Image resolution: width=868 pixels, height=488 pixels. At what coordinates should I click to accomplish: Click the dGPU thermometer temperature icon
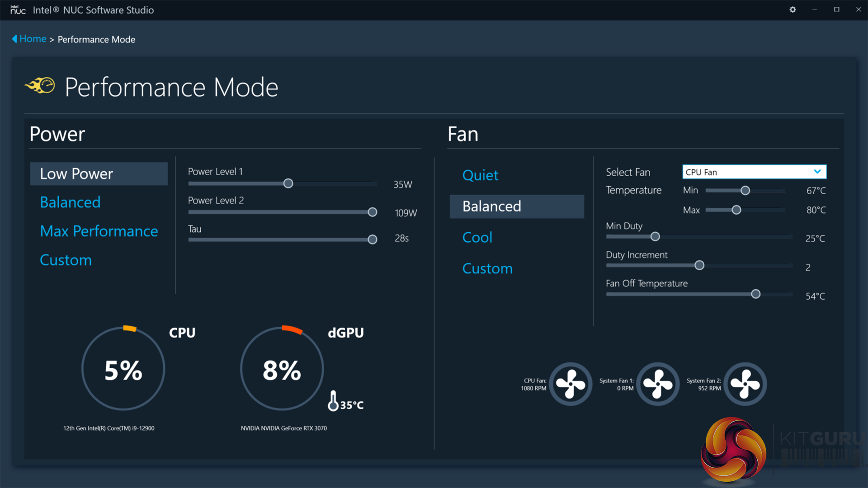pyautogui.click(x=333, y=401)
